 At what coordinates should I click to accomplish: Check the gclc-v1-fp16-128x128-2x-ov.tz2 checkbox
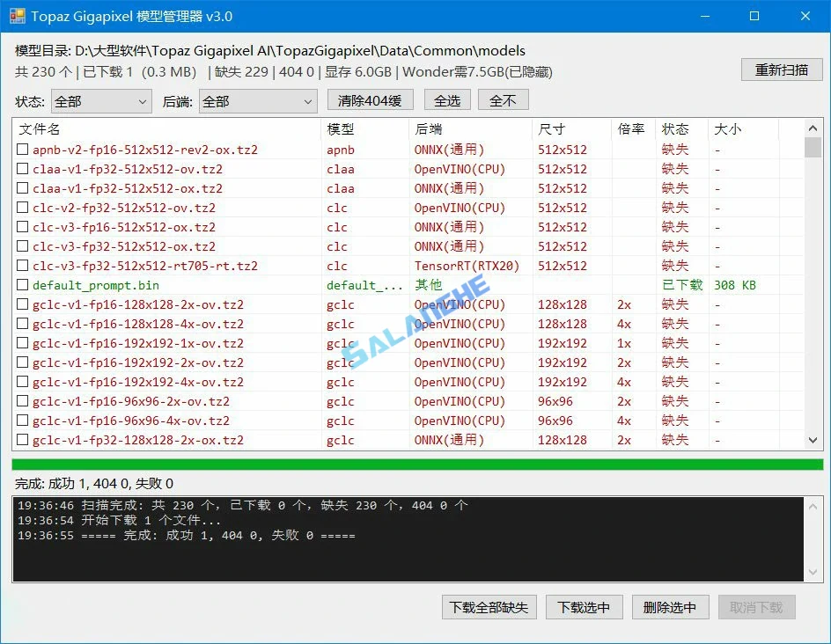click(x=22, y=304)
